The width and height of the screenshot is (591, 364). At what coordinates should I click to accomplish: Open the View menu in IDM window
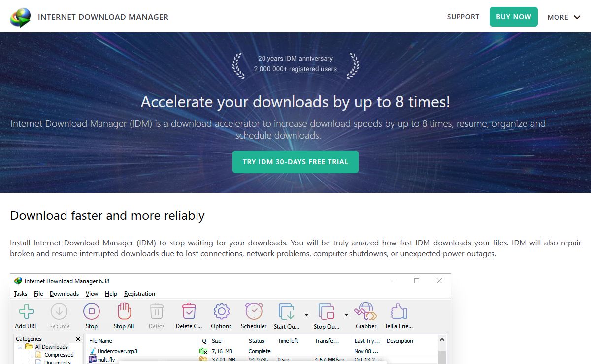[92, 294]
